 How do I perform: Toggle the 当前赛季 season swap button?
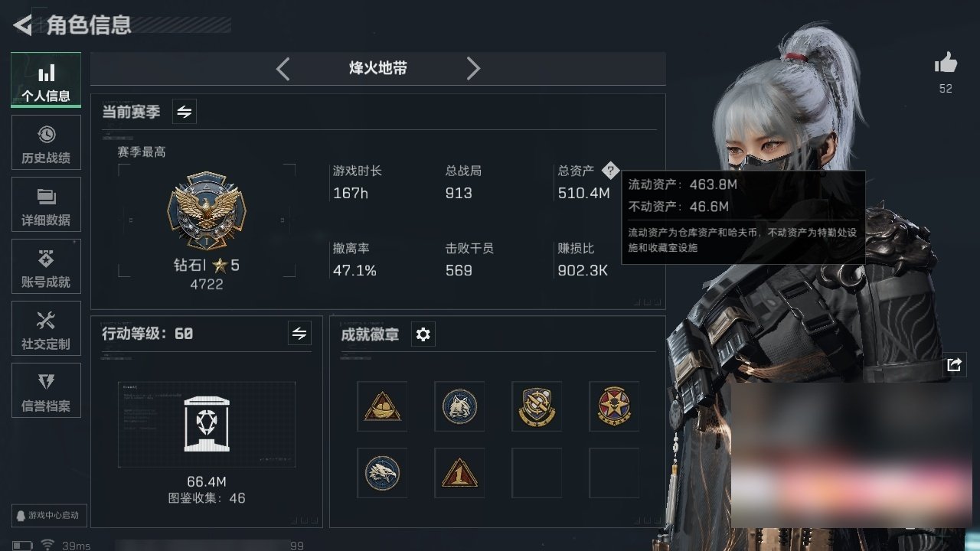point(185,112)
